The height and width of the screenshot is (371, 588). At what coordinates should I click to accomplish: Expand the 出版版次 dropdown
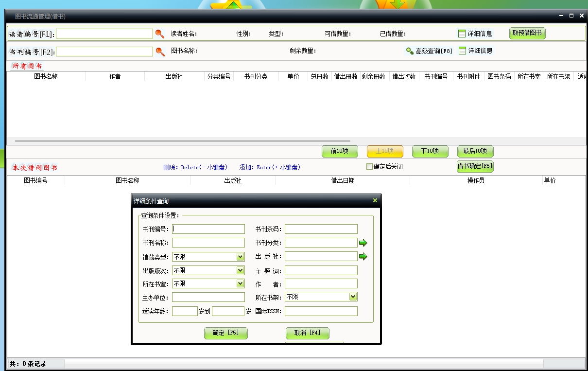pyautogui.click(x=240, y=270)
